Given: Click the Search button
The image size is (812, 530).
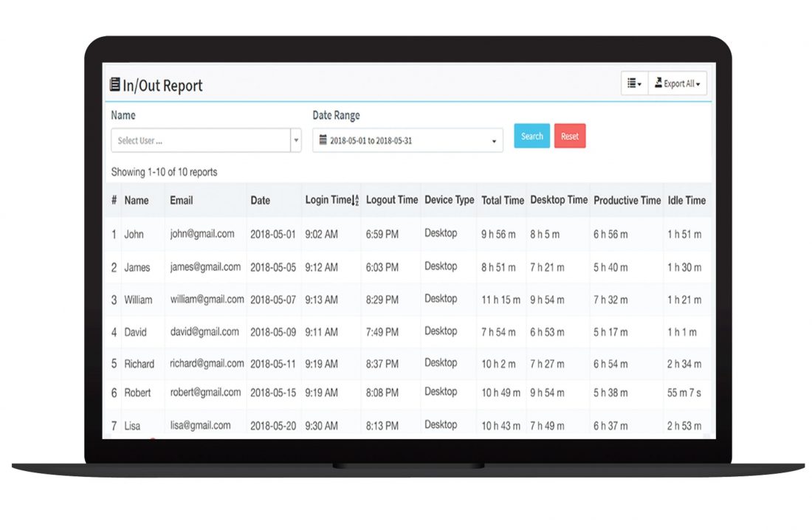Looking at the screenshot, I should coord(531,136).
